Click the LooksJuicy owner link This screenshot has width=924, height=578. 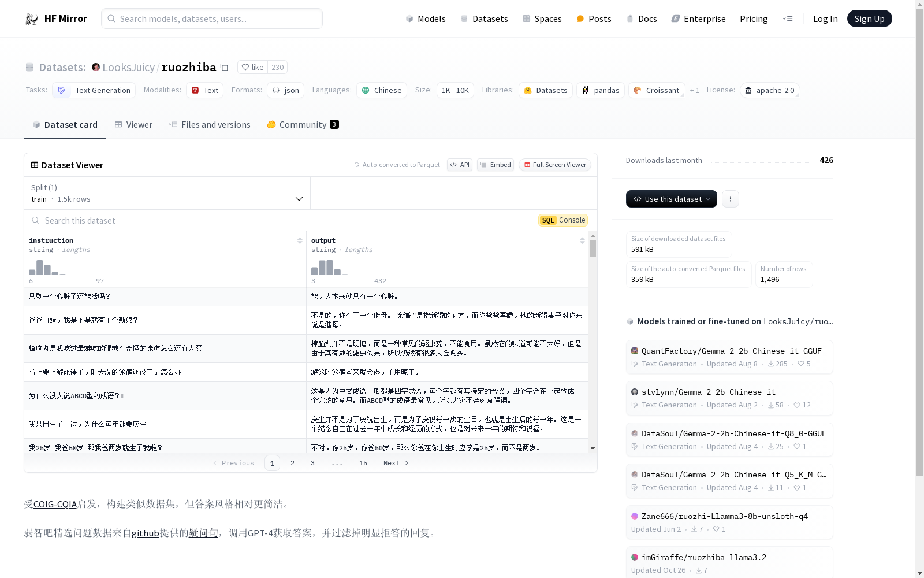128,67
